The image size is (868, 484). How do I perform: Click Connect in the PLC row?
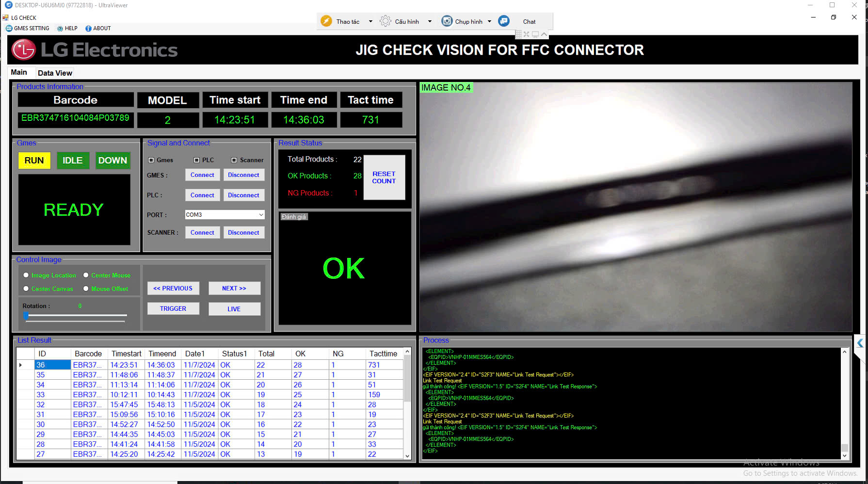(202, 195)
